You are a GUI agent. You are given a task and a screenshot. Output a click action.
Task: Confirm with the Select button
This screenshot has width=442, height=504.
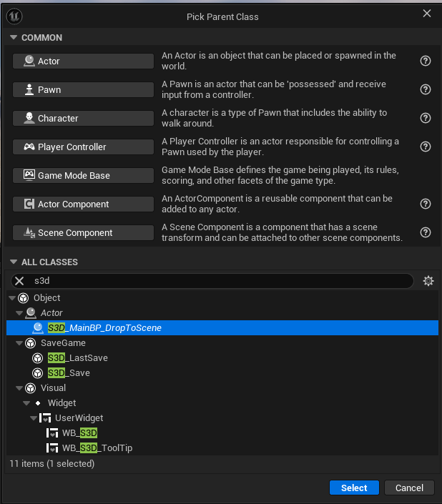354,488
